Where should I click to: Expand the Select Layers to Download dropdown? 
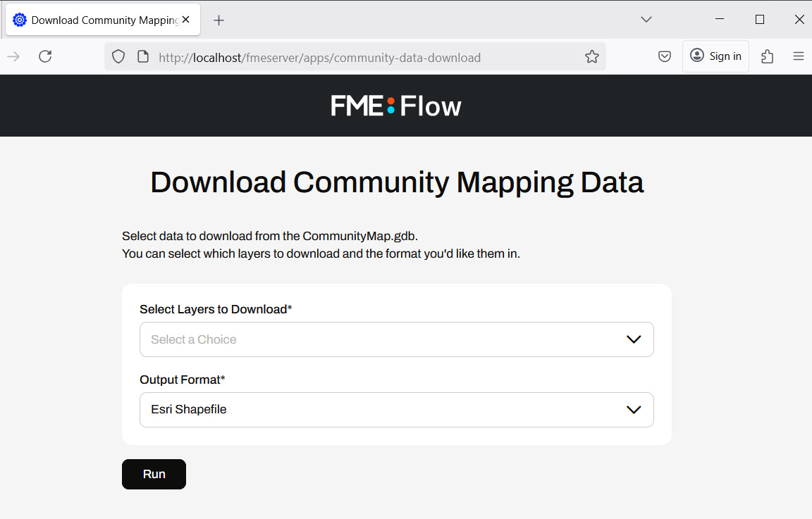tap(396, 339)
